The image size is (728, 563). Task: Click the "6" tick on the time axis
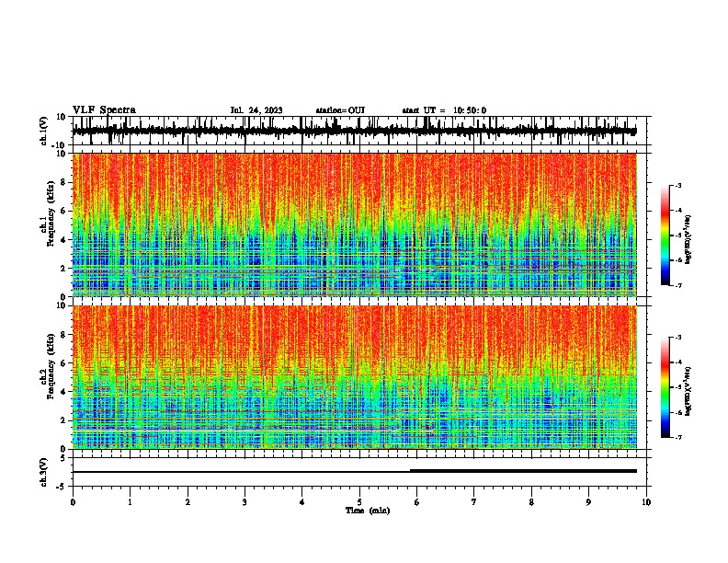point(417,502)
